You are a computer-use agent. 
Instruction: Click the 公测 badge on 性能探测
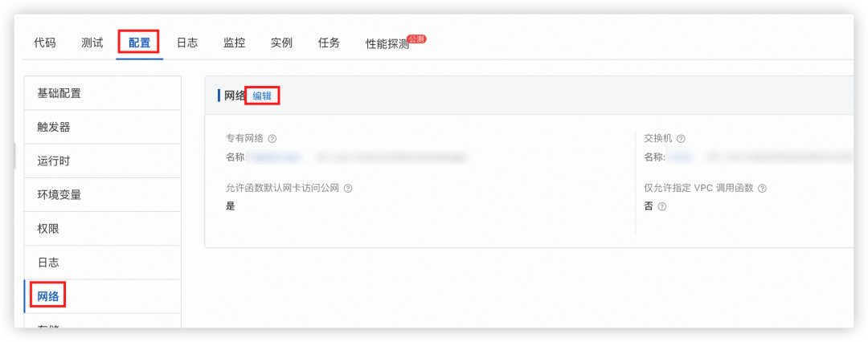click(x=416, y=39)
